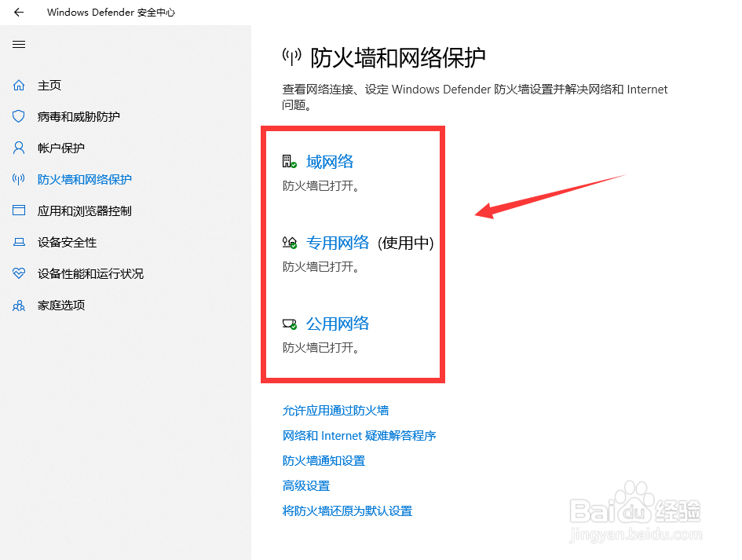The height and width of the screenshot is (560, 742).
Task: Open 域网络 firewall settings
Action: [x=330, y=162]
